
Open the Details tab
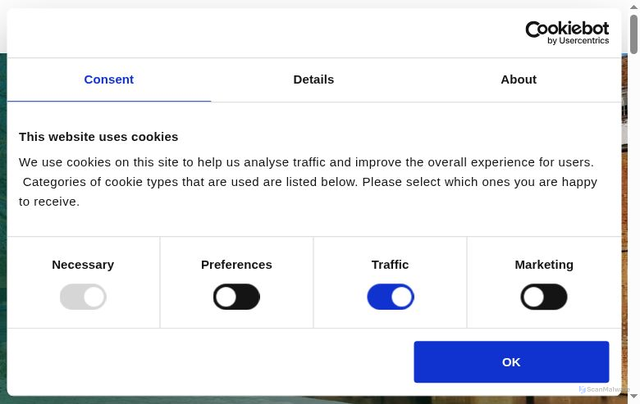click(x=314, y=80)
